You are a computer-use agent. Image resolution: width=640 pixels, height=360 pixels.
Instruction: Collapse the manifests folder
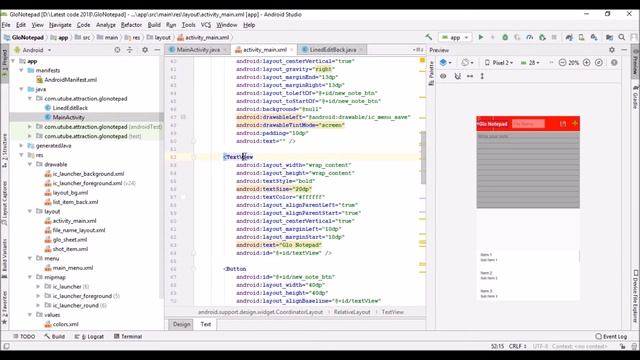coord(21,70)
